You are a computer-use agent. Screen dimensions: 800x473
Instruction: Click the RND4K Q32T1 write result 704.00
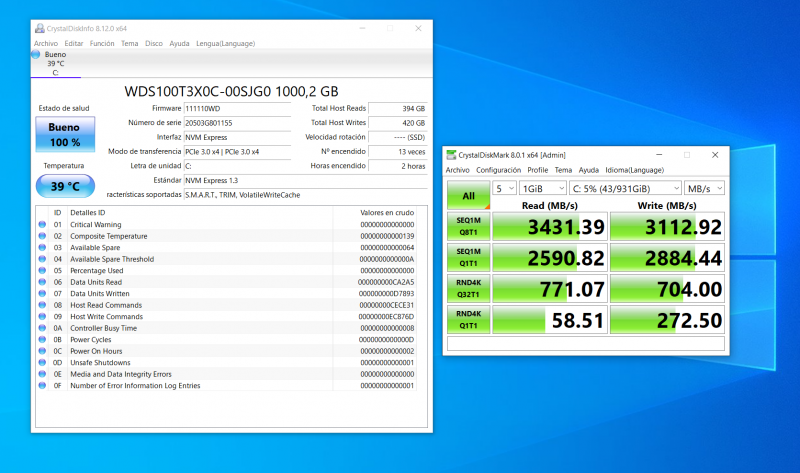tap(667, 289)
